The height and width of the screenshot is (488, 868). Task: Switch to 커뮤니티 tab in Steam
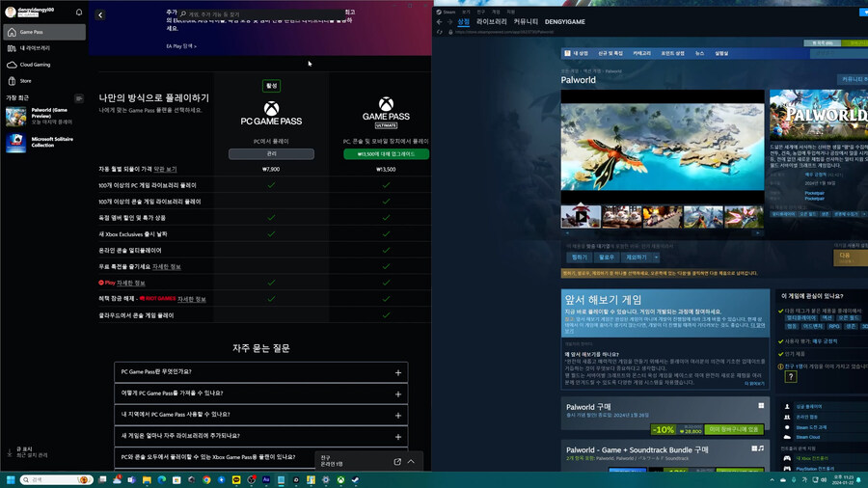coord(526,21)
